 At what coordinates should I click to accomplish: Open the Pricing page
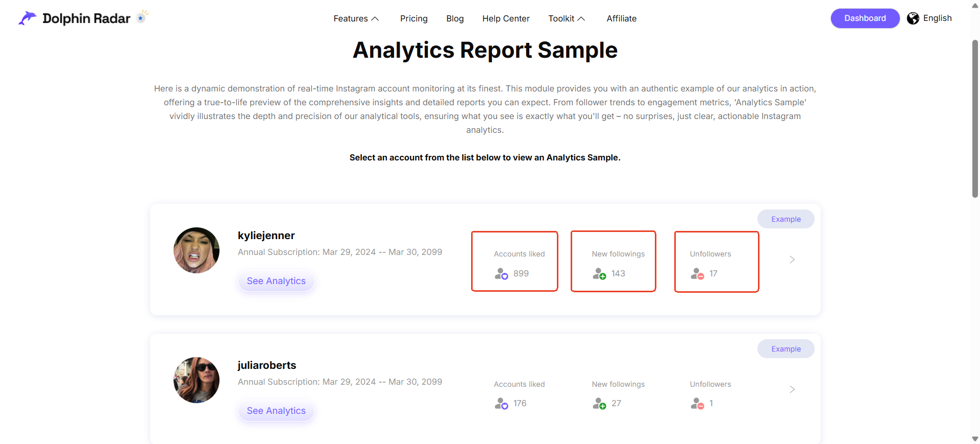pos(414,18)
